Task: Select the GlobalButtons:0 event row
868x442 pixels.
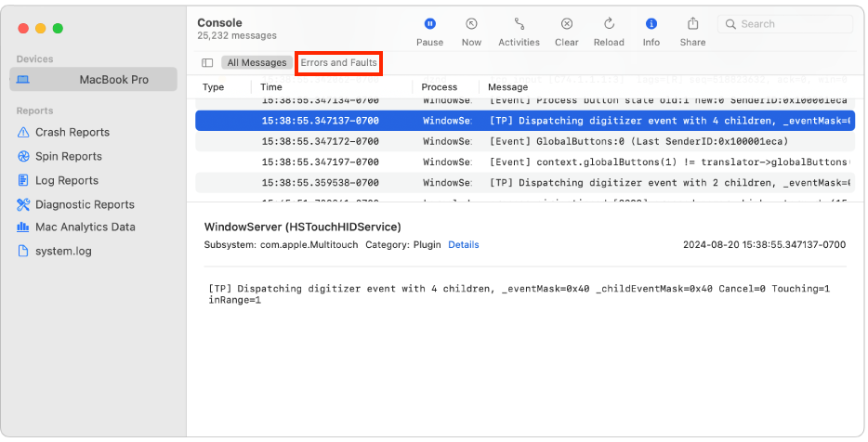Action: point(525,141)
